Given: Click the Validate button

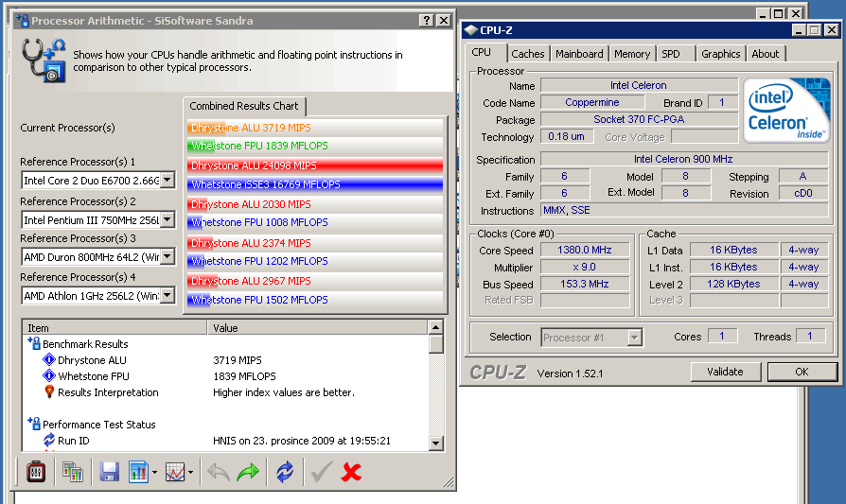Looking at the screenshot, I should point(726,372).
